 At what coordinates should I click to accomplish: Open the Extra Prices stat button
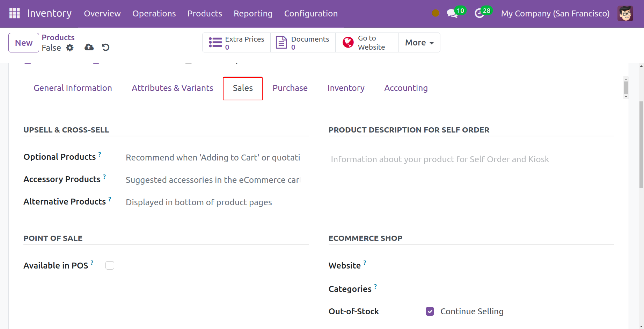(x=236, y=43)
